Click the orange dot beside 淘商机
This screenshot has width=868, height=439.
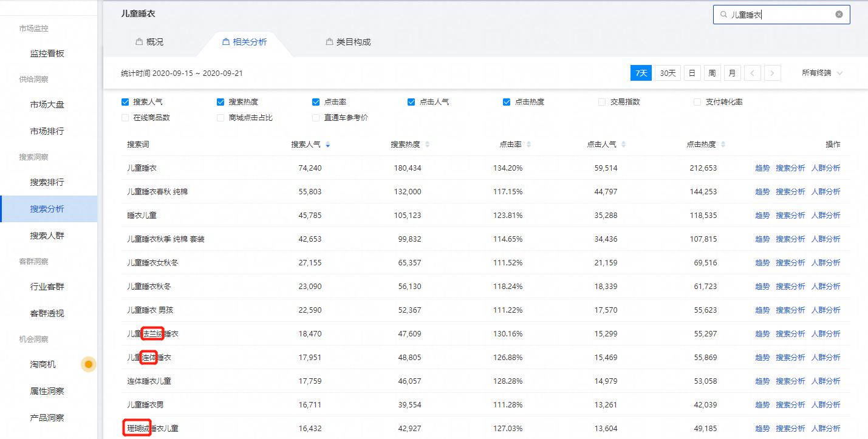(x=88, y=364)
